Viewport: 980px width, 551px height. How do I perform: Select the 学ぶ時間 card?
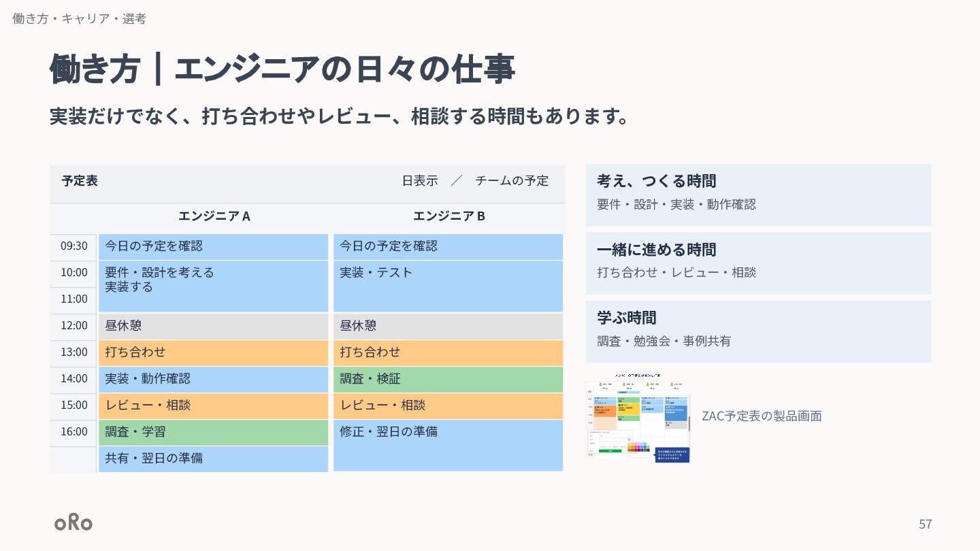758,331
